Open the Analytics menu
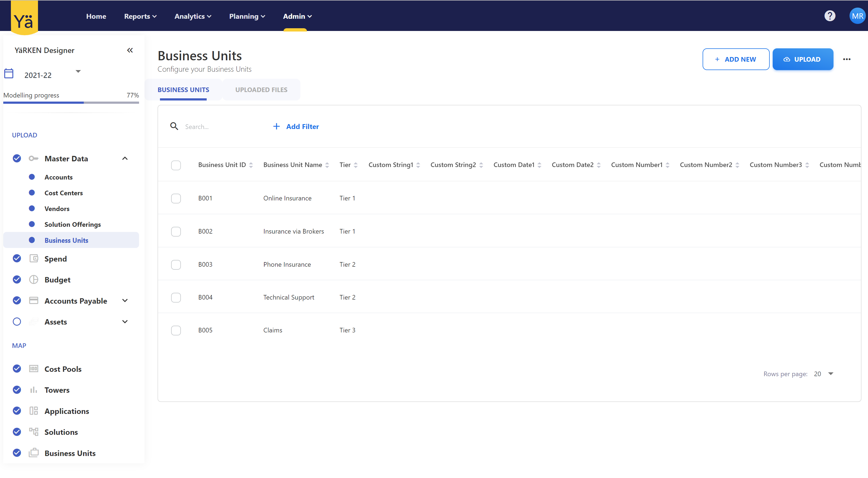The height and width of the screenshot is (478, 868). (x=193, y=16)
